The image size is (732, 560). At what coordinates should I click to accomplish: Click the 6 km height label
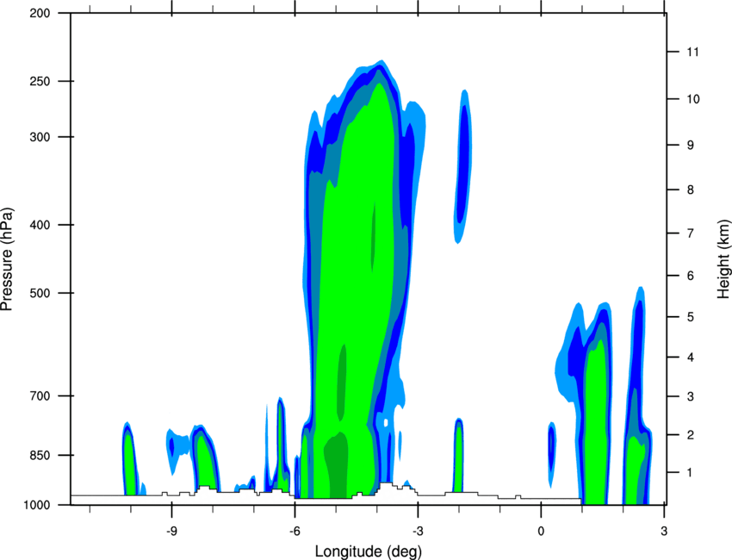pyautogui.click(x=691, y=276)
